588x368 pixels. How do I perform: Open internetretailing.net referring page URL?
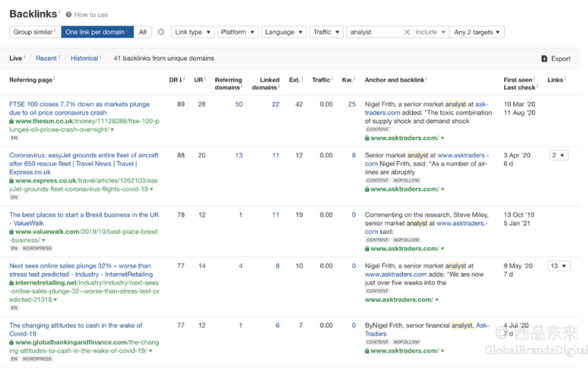[x=84, y=291]
